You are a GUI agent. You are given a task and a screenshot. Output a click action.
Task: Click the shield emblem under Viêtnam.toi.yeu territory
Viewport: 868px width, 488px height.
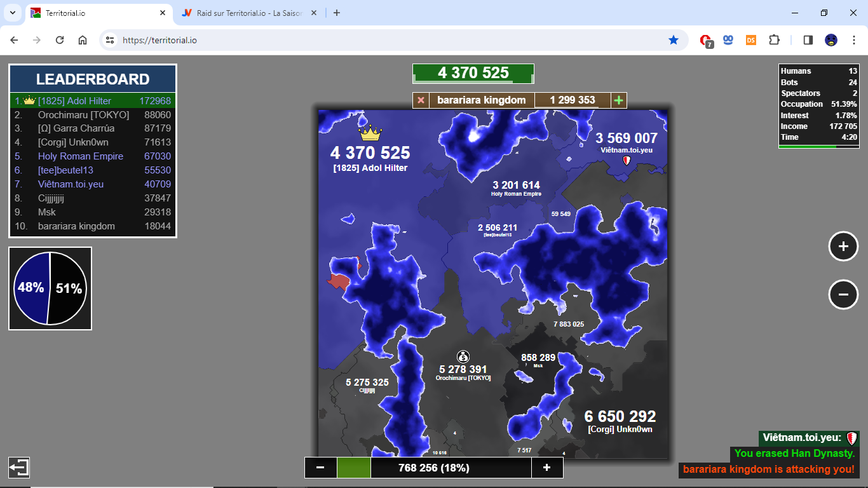(x=627, y=161)
